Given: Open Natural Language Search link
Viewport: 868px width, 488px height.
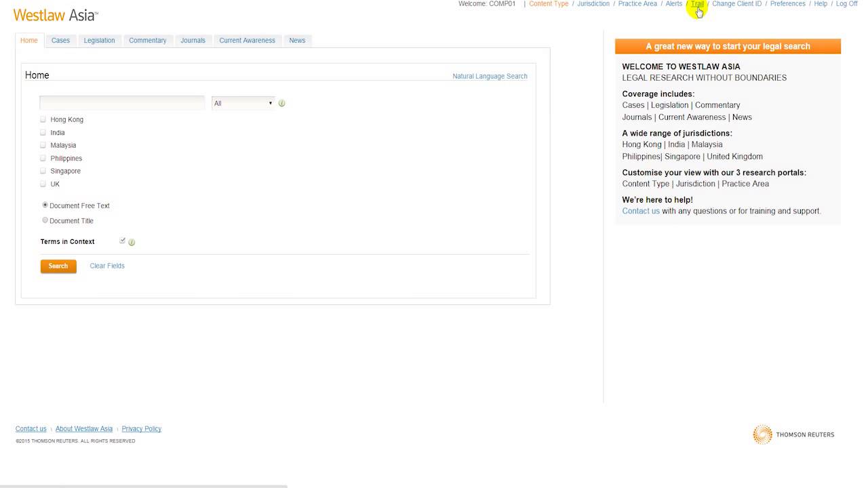Looking at the screenshot, I should click(x=490, y=77).
